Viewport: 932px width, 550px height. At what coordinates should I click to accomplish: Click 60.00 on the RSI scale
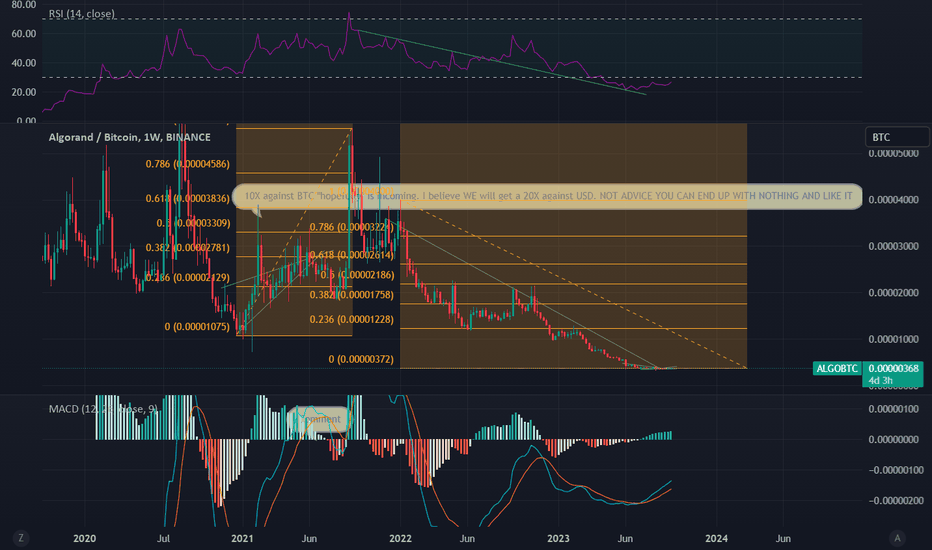(x=24, y=34)
